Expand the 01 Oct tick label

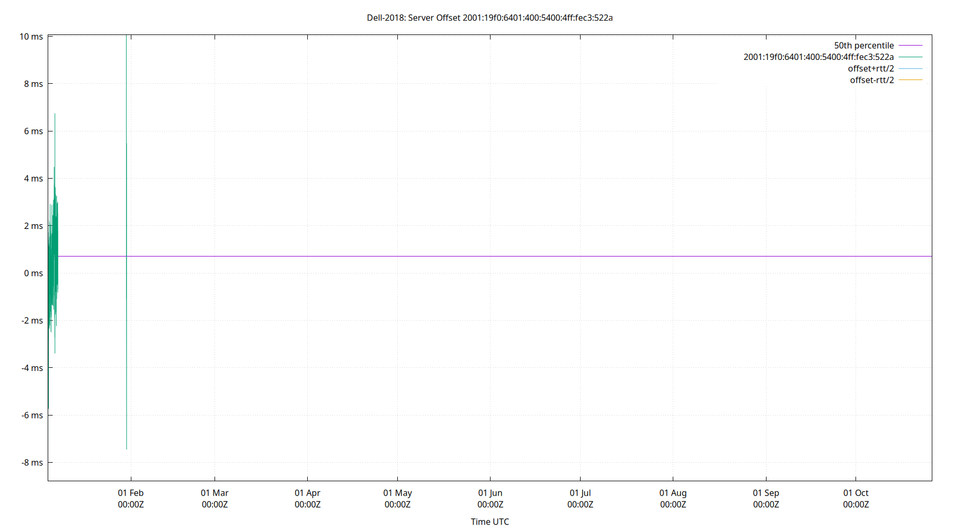tap(856, 493)
